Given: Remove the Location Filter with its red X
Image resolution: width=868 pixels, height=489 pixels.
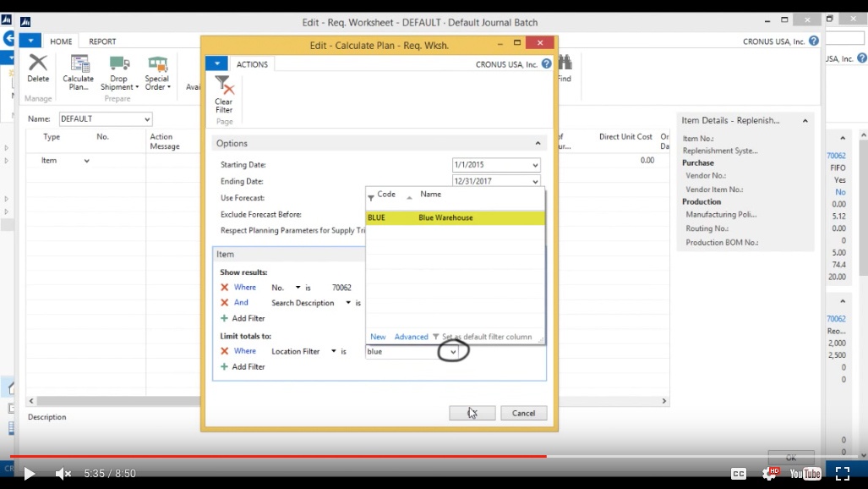Looking at the screenshot, I should (x=224, y=351).
